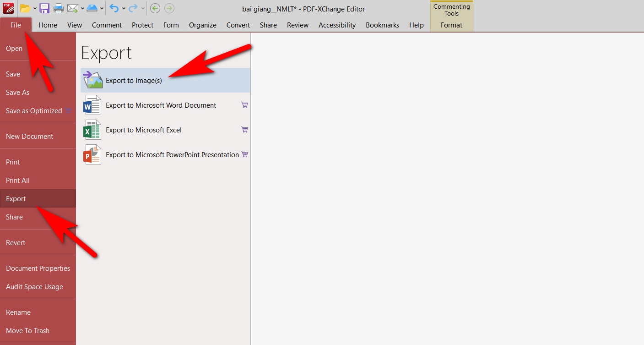Open the File tab
This screenshot has height=345, width=644.
(x=16, y=25)
